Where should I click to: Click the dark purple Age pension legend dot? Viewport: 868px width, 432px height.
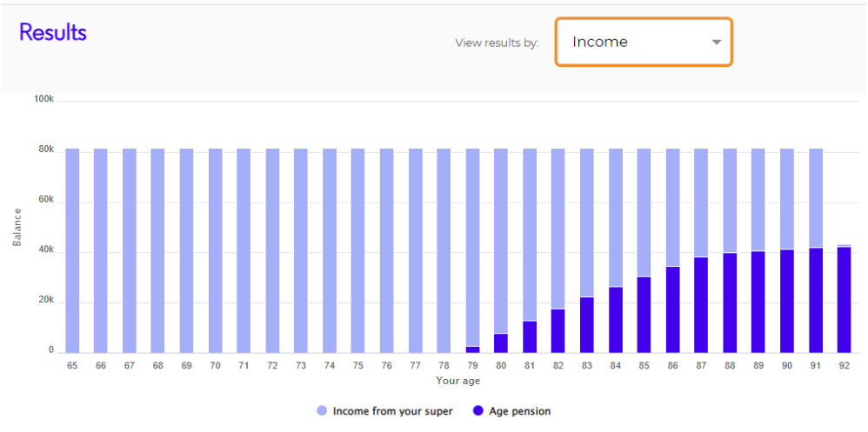point(479,411)
